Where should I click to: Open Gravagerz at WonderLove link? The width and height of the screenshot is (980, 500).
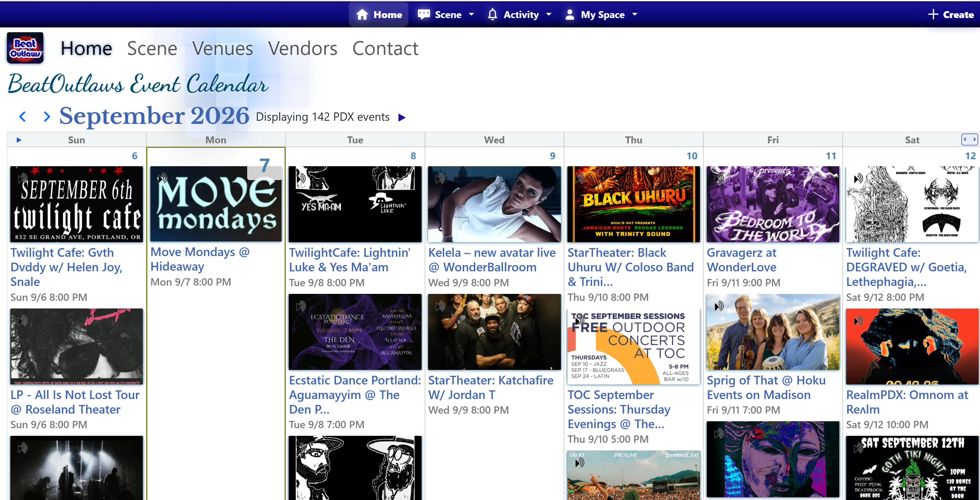tap(741, 260)
